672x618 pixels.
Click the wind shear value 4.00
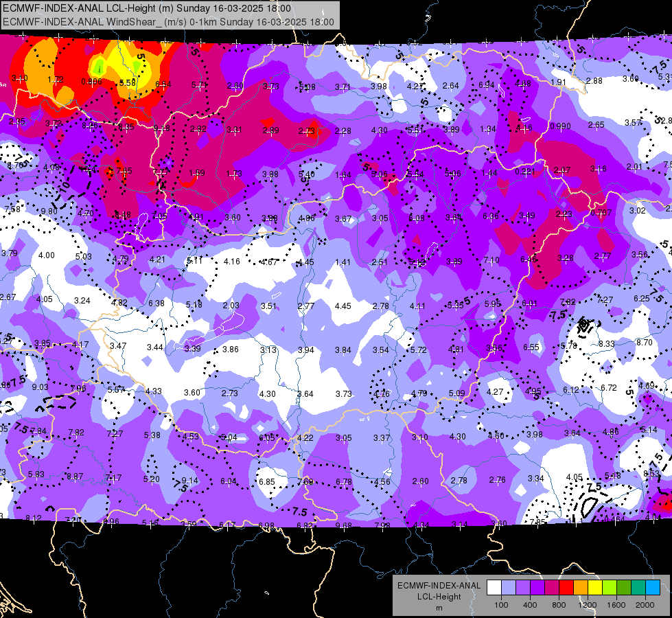click(x=46, y=255)
